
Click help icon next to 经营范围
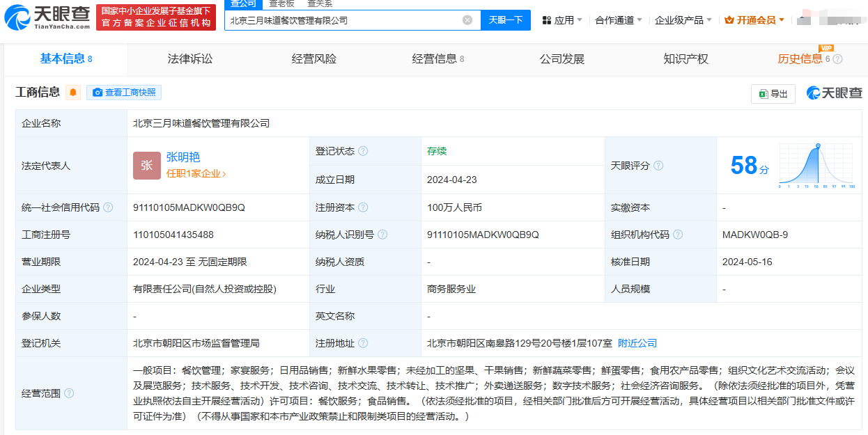[x=69, y=393]
